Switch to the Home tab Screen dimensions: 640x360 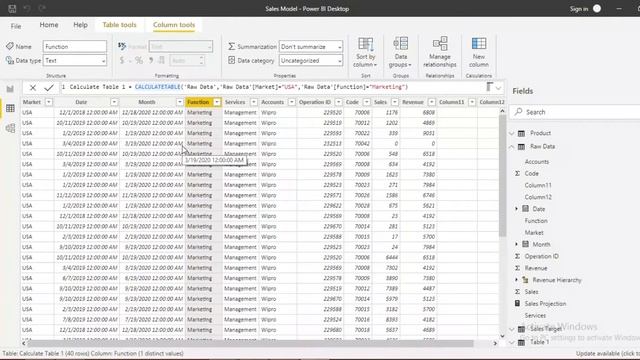(49, 25)
